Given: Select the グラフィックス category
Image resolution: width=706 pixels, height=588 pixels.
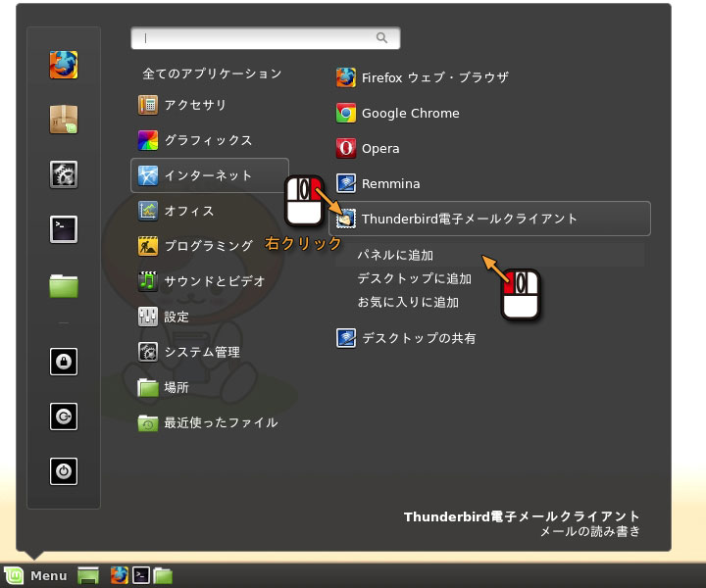Looking at the screenshot, I should coord(207,140).
